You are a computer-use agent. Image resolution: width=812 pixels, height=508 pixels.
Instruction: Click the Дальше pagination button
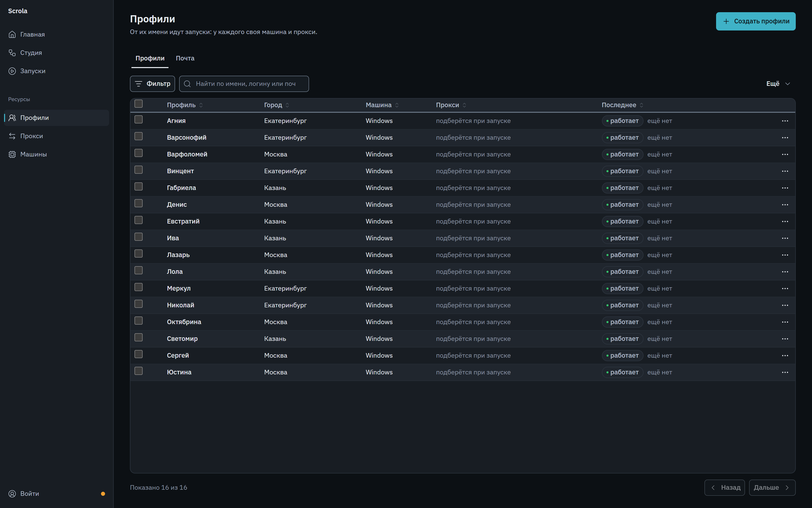pyautogui.click(x=772, y=487)
